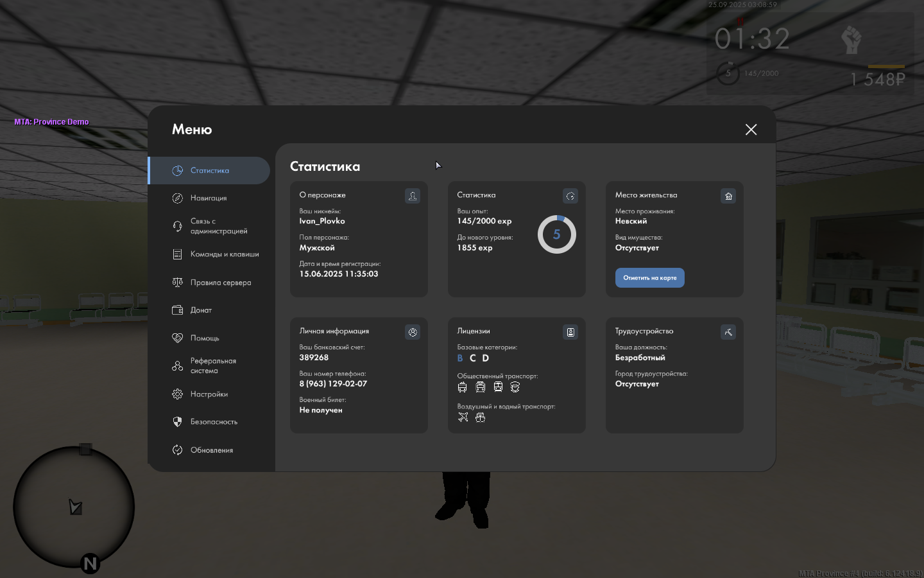The image size is (924, 578).
Task: Open the Помощь menu entry
Action: click(x=209, y=338)
